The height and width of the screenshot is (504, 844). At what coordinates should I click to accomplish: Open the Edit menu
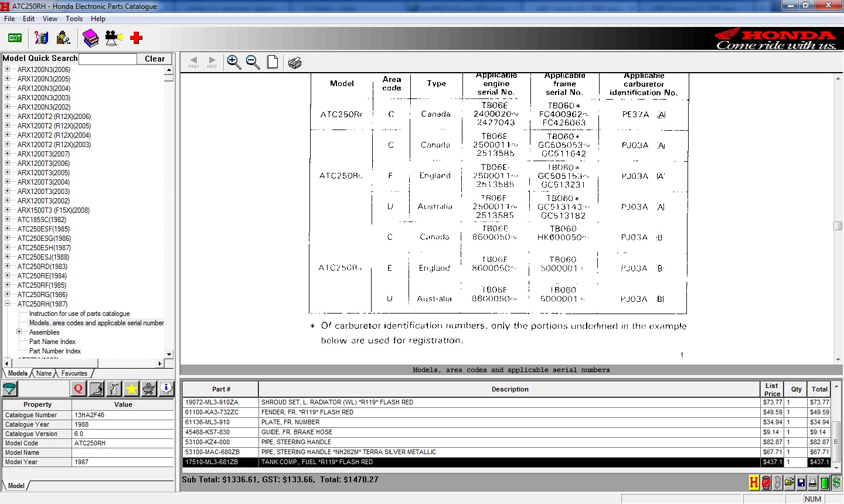click(29, 19)
